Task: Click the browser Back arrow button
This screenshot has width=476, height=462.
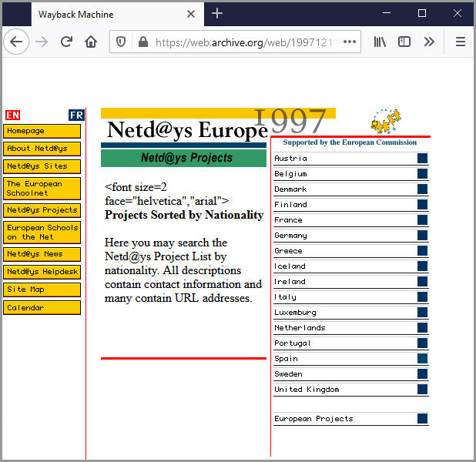Action: (16, 42)
